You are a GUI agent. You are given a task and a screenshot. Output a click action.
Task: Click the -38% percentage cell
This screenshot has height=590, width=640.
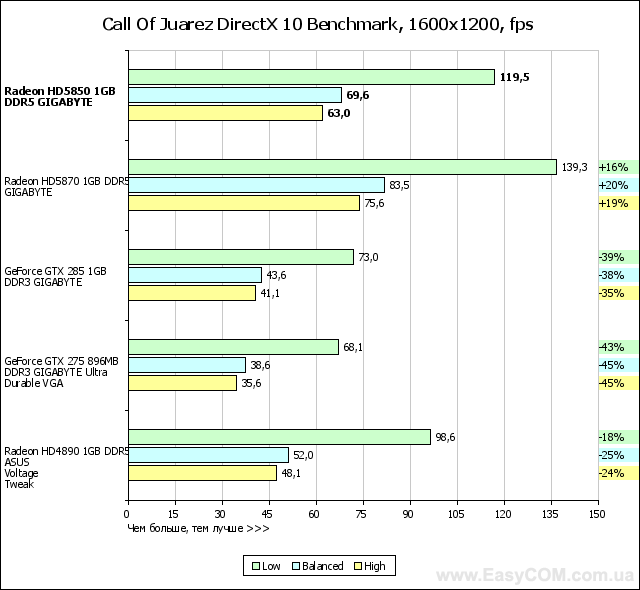pos(618,275)
